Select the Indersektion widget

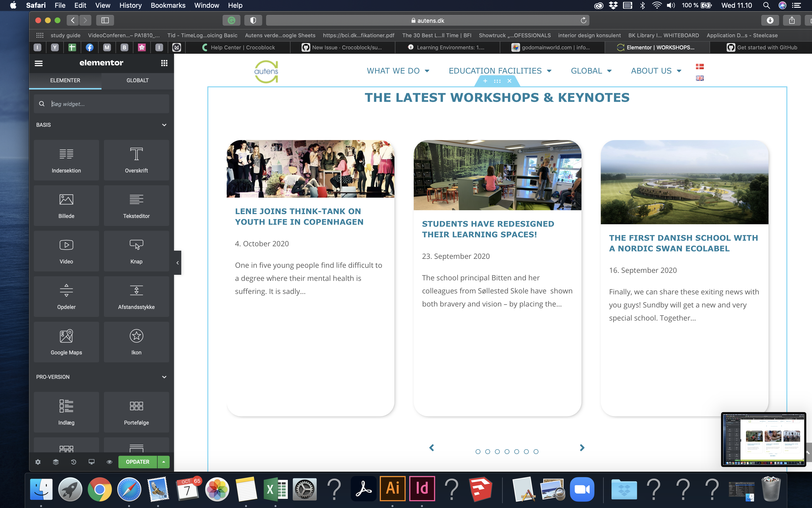pos(66,160)
